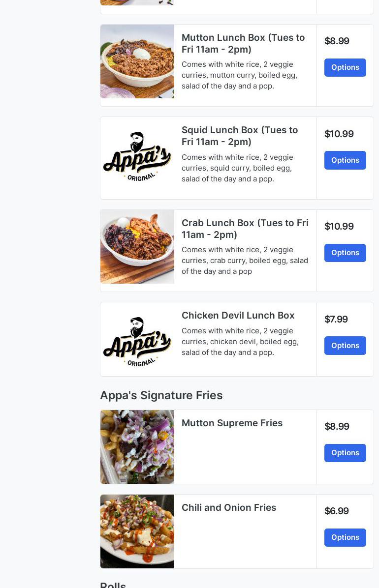
Task: Select the Mutton Supreme Fries title
Action: click(232, 423)
